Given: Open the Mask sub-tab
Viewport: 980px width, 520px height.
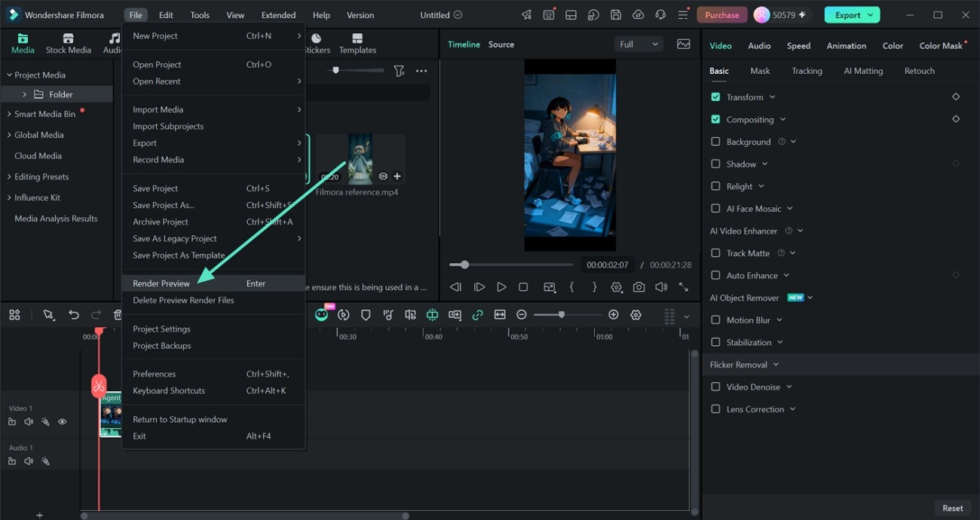Looking at the screenshot, I should tap(760, 71).
